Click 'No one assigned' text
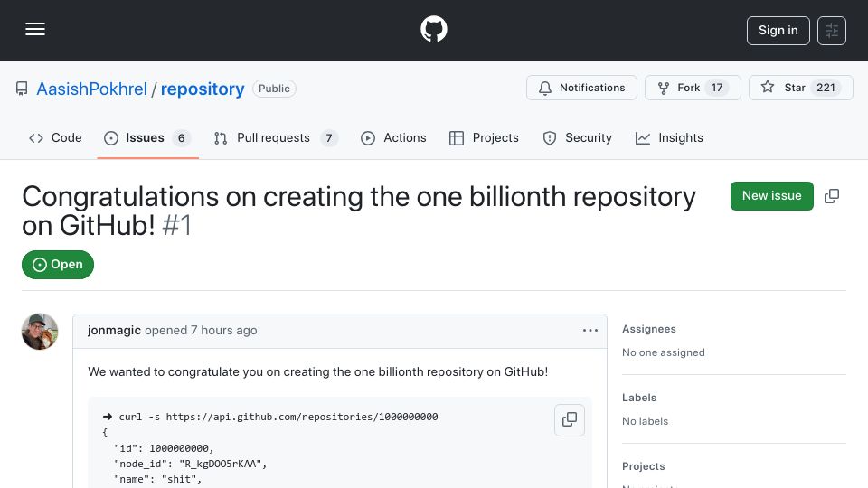Viewport: 868px width, 488px height. pos(663,352)
